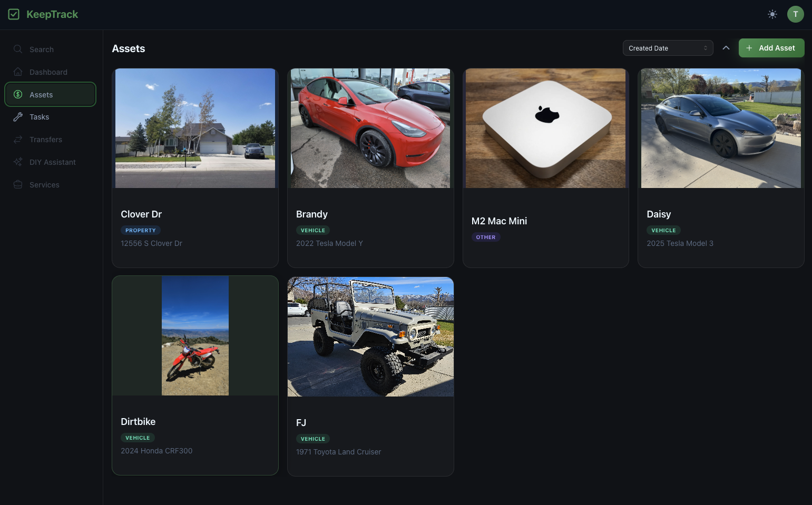Screen dimensions: 812x505
Task: Open the FJ Land Cruiser photo
Action: 370,336
